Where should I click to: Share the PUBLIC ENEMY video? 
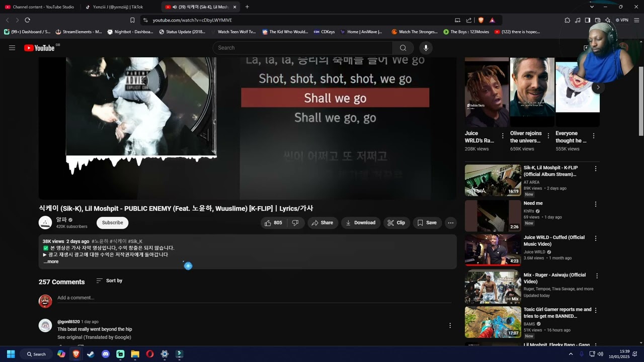pyautogui.click(x=323, y=223)
